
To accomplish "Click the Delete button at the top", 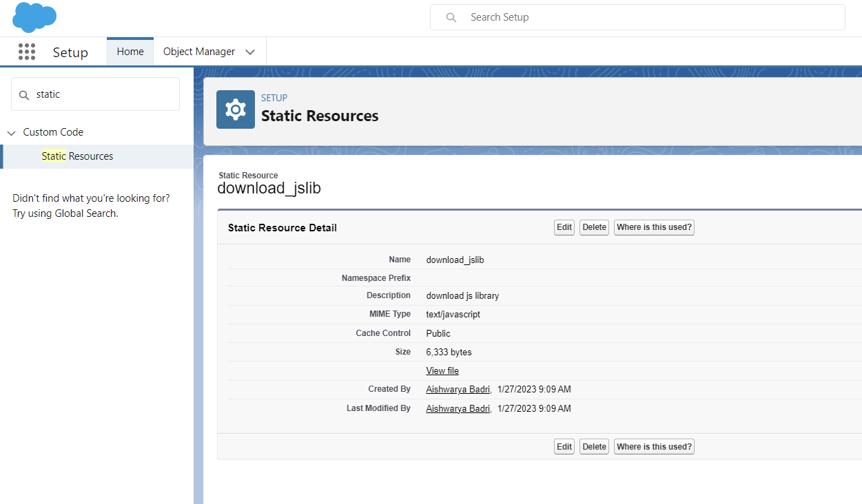I will tap(593, 227).
